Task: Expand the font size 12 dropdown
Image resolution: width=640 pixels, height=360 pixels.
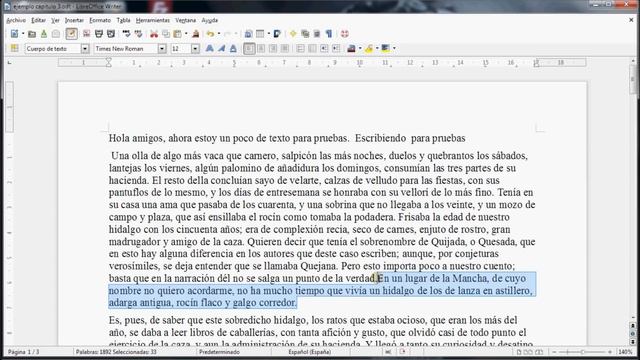Action: pos(195,49)
